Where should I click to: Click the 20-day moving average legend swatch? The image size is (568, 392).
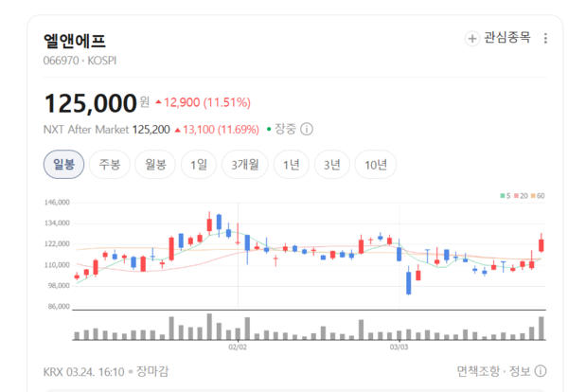(x=516, y=196)
